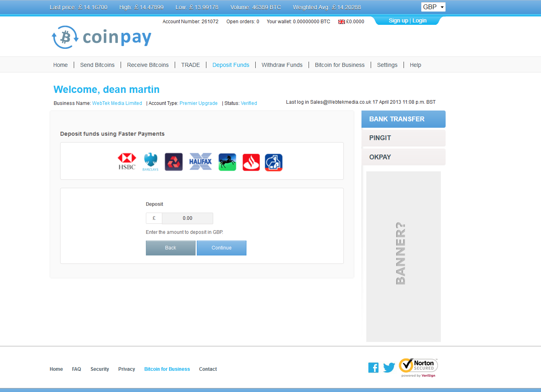Open the Premier Upgrade link
The image size is (541, 392).
(198, 103)
